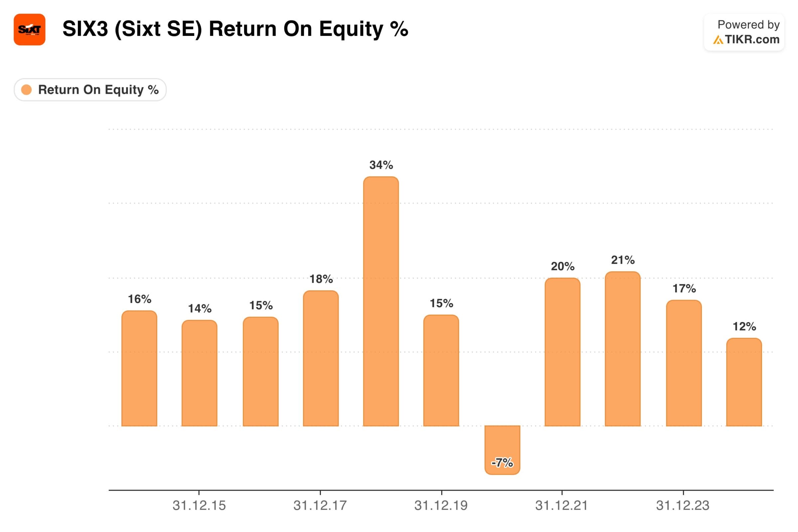
Task: Click the orange Sixt logo icon
Action: click(x=30, y=30)
